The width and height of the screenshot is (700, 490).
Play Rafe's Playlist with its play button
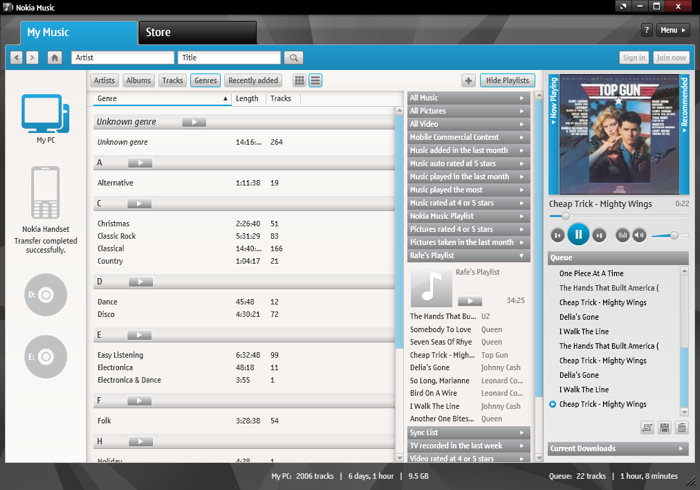[x=470, y=301]
